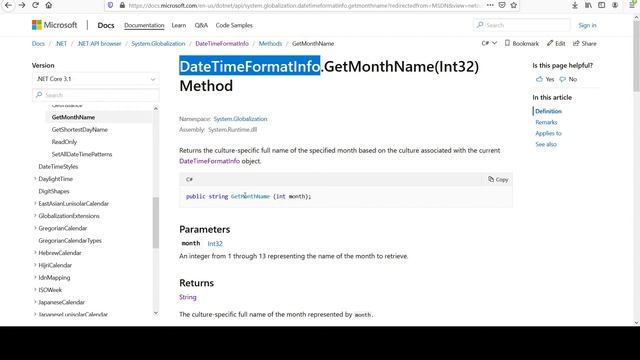Open browser home page icon
This screenshot has width=640, height=360.
[x=49, y=5]
